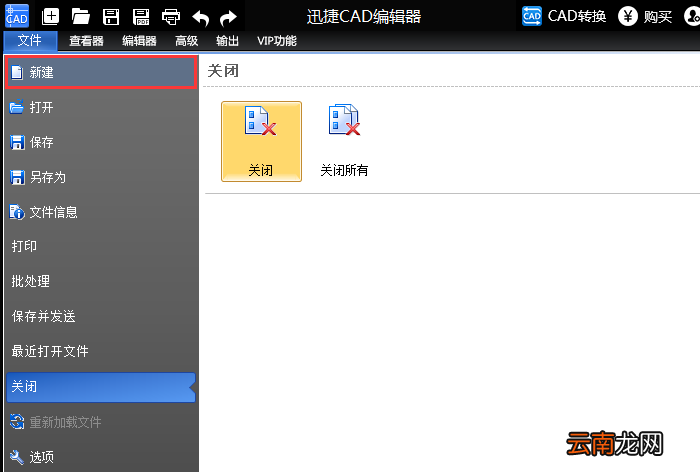
Task: Click the highlighted 关闭 button in the panel
Action: pos(261,141)
